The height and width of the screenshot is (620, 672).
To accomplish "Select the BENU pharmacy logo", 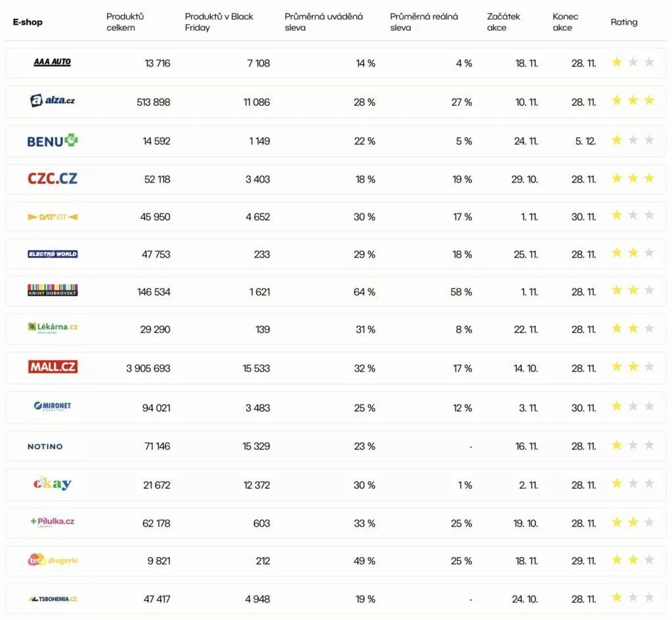I will point(52,141).
